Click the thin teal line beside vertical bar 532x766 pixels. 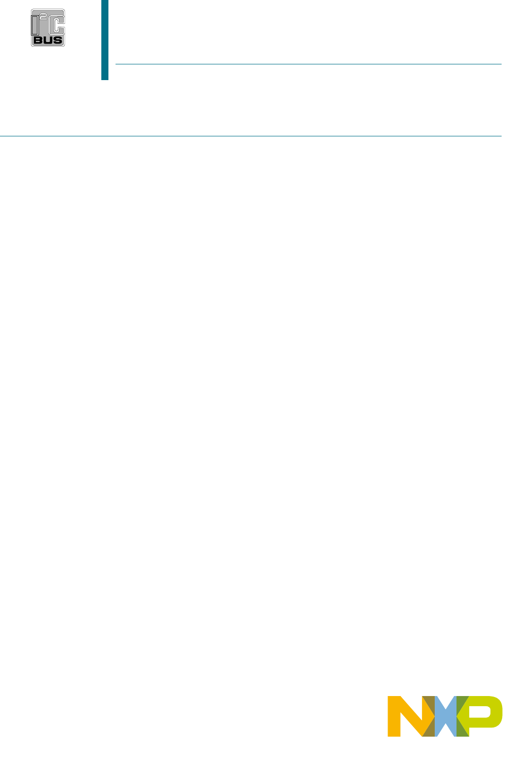pos(309,64)
